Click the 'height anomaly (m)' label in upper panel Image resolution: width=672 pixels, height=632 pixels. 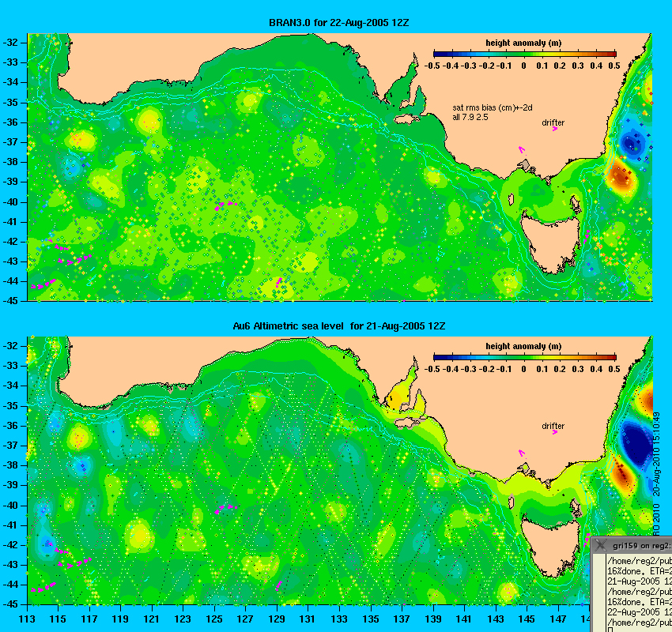point(523,43)
